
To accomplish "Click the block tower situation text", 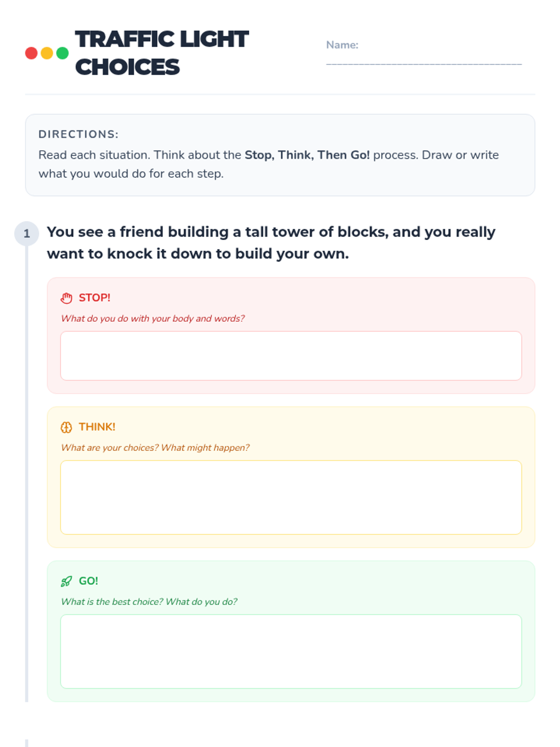I will pyautogui.click(x=271, y=243).
